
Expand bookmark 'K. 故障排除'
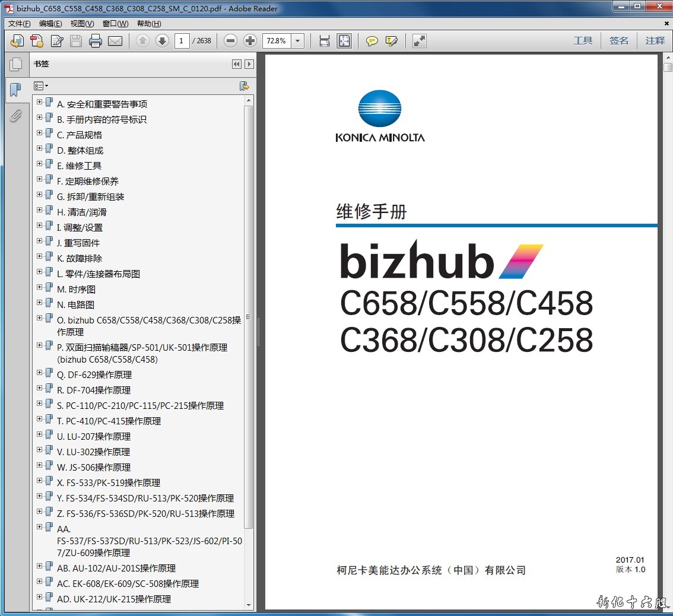[x=40, y=256]
